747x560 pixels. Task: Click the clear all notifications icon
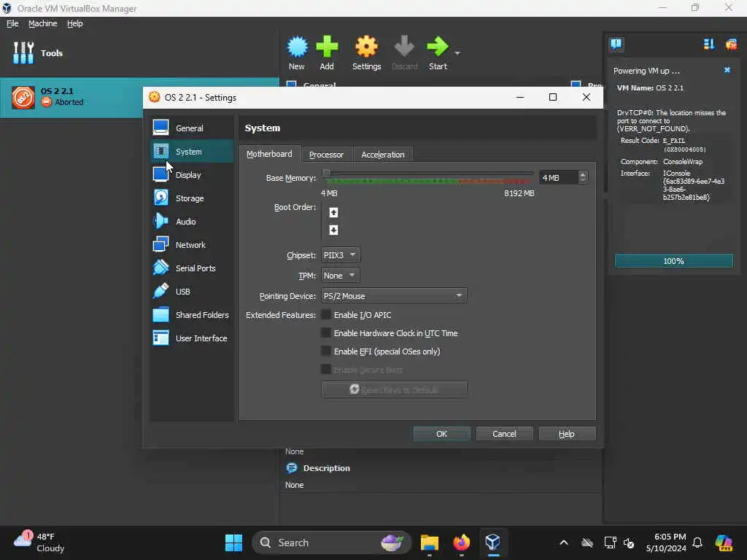click(731, 44)
